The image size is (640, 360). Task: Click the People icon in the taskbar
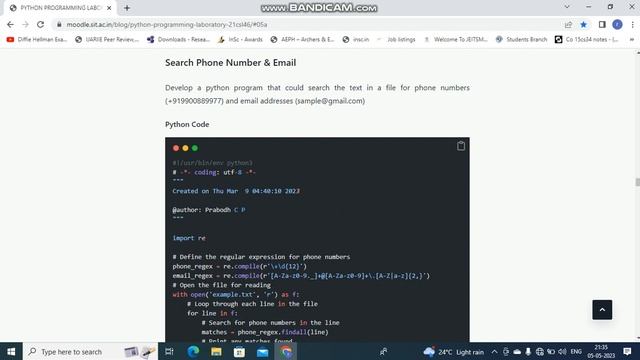[383, 351]
